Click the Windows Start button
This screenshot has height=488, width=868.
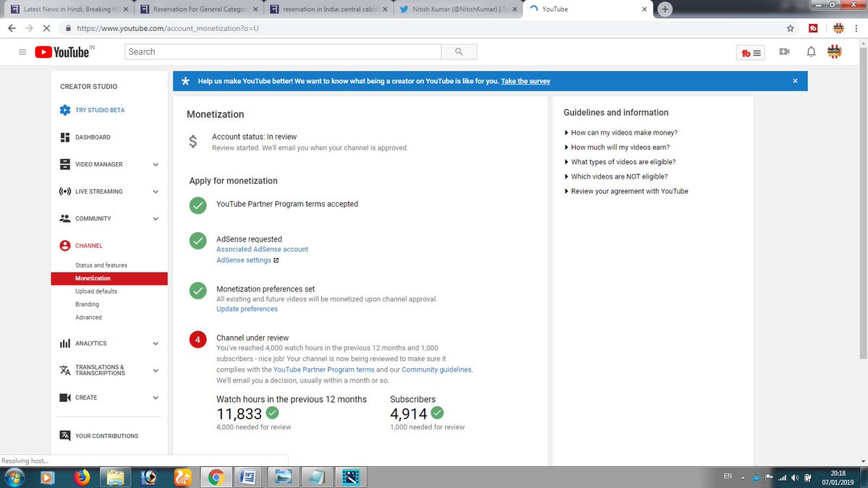pyautogui.click(x=14, y=477)
